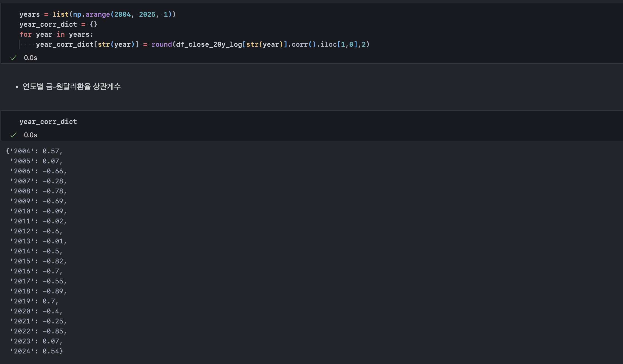The image size is (623, 364).
Task: Click the final '2024': 0.54 output line
Action: pyautogui.click(x=37, y=351)
